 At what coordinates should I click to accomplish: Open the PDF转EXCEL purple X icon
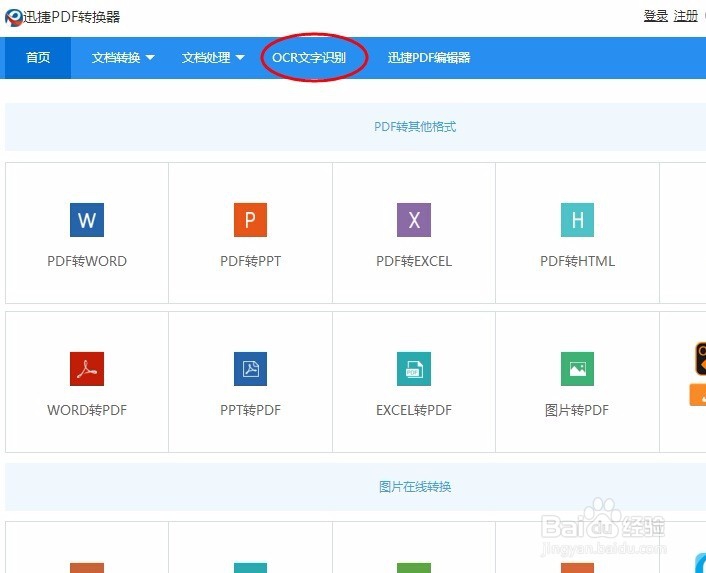click(414, 220)
